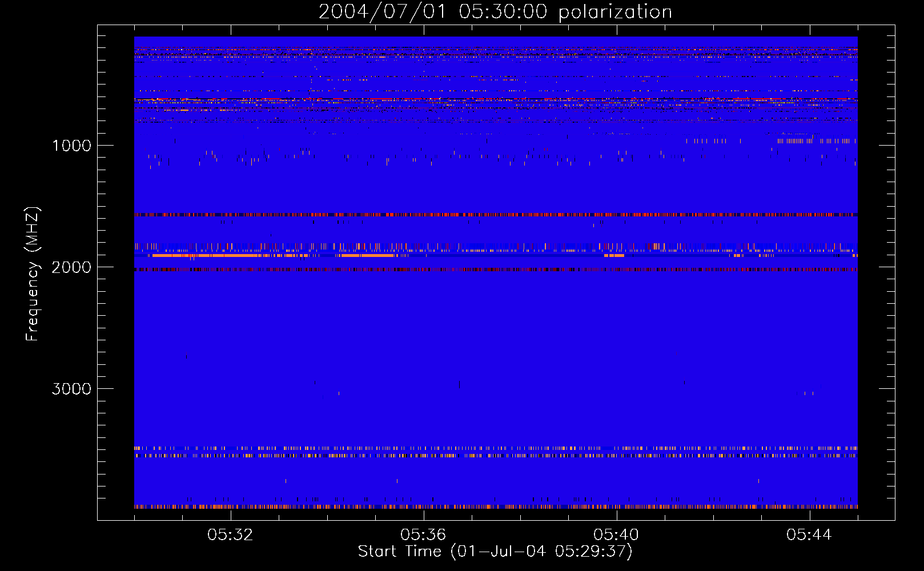The height and width of the screenshot is (571, 924).
Task: Click the 3000 frequency tick label
Action: [x=71, y=389]
